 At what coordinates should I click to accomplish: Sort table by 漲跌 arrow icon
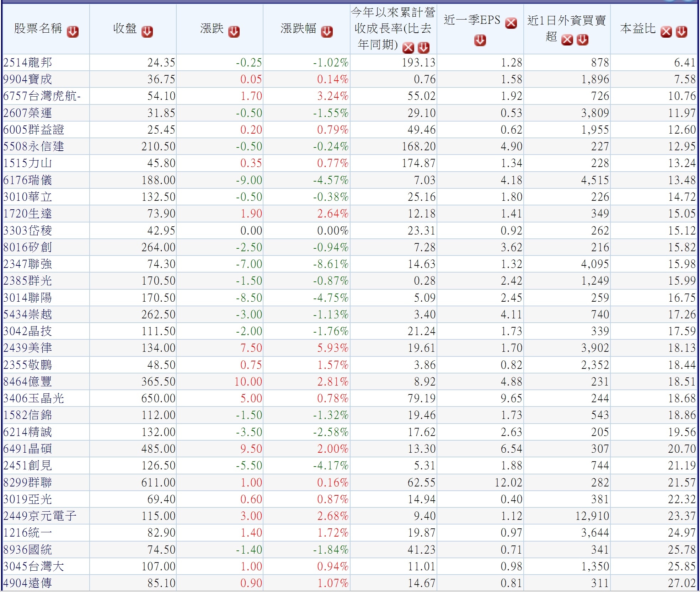[x=234, y=32]
